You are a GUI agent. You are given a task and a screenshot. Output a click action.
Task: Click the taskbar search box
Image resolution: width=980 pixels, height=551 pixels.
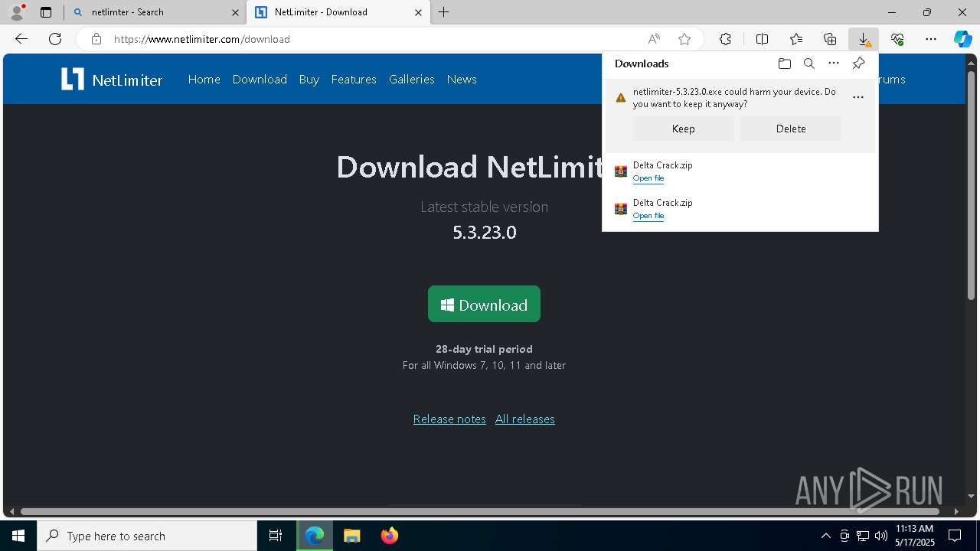147,536
